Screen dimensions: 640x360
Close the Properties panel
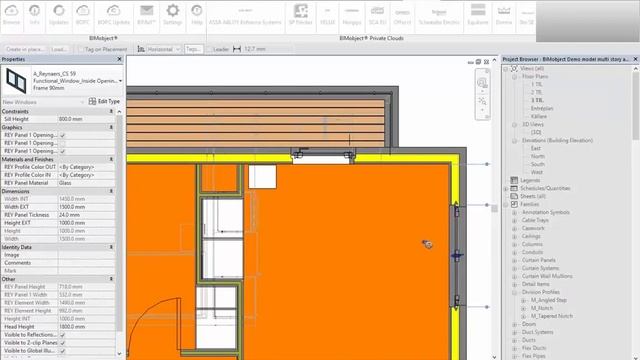(x=119, y=59)
